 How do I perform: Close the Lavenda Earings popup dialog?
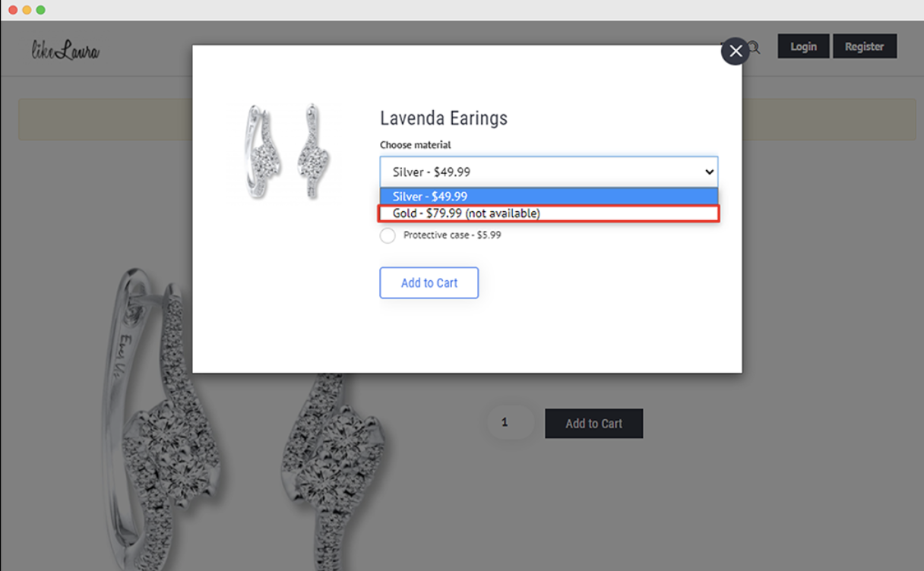[735, 51]
